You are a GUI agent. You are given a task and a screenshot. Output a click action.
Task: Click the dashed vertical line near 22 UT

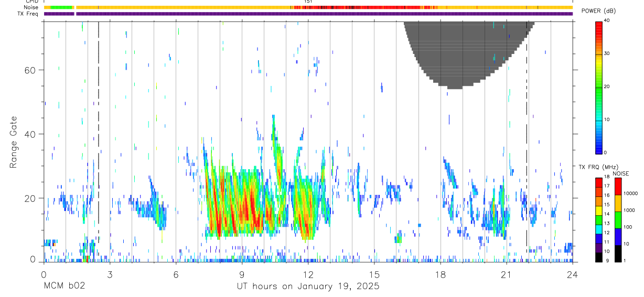(527, 141)
